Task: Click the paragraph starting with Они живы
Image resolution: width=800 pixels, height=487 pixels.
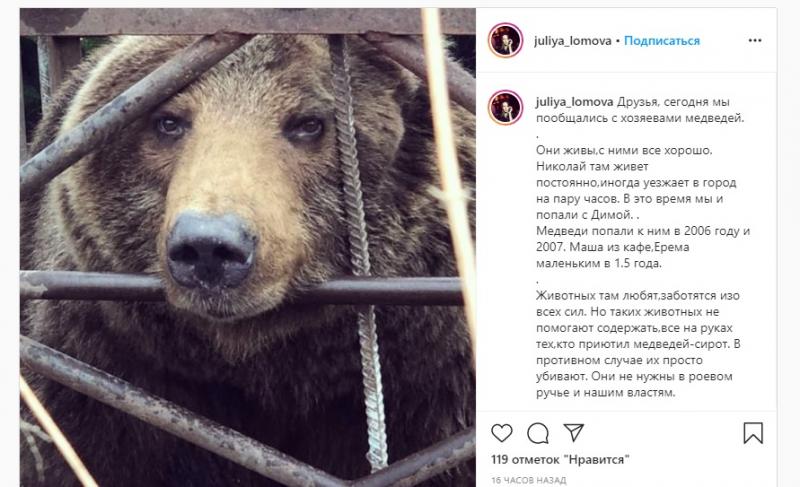Action: pyautogui.click(x=636, y=183)
